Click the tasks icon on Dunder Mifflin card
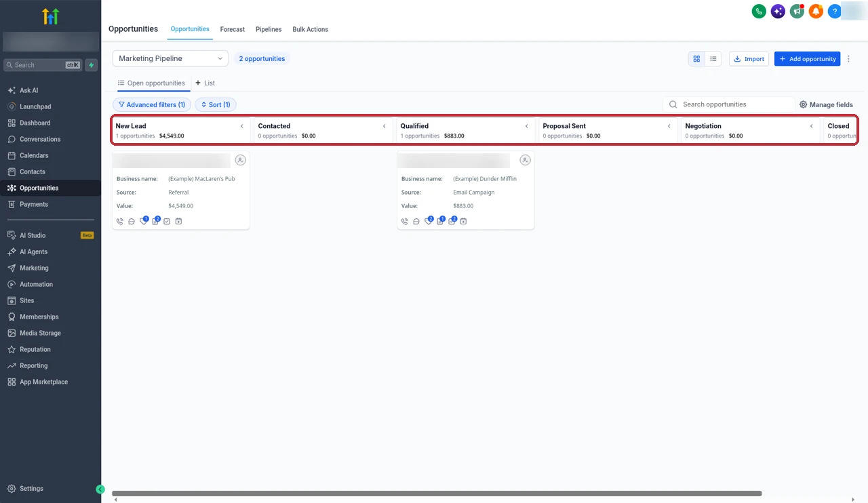The height and width of the screenshot is (503, 868). click(x=452, y=220)
